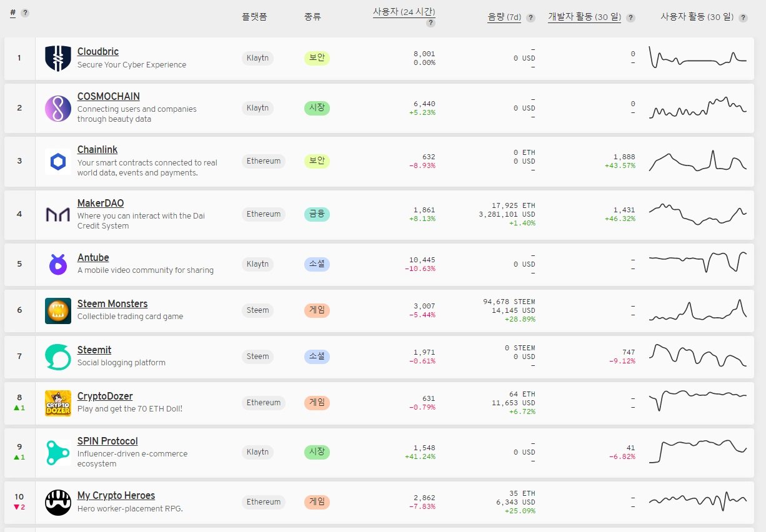Image resolution: width=766 pixels, height=532 pixels.
Task: Click the 종류 column header
Action: point(312,17)
